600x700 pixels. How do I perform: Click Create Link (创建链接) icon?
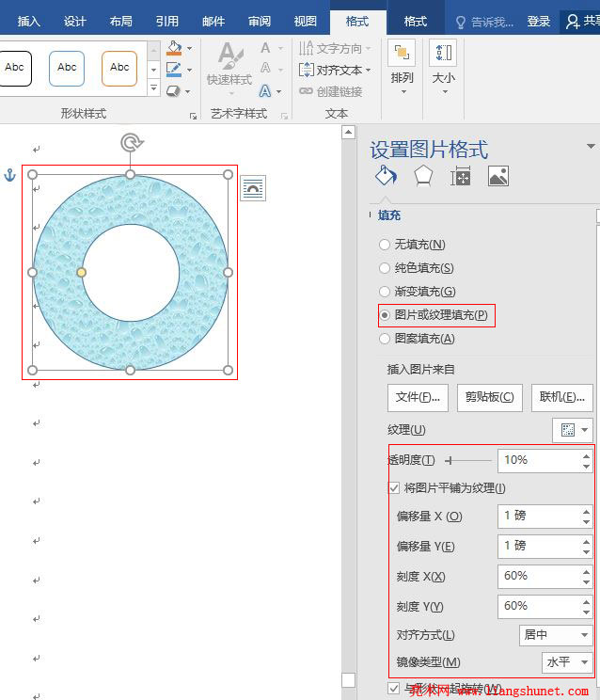point(306,91)
